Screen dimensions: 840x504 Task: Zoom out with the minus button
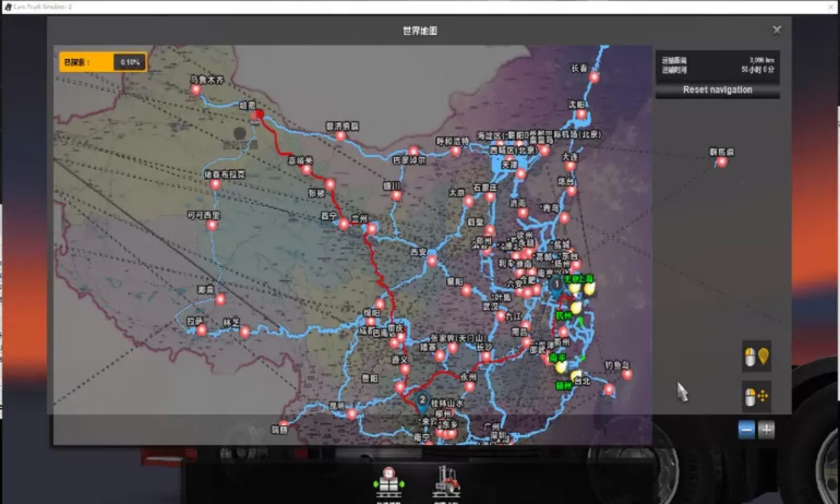[746, 430]
